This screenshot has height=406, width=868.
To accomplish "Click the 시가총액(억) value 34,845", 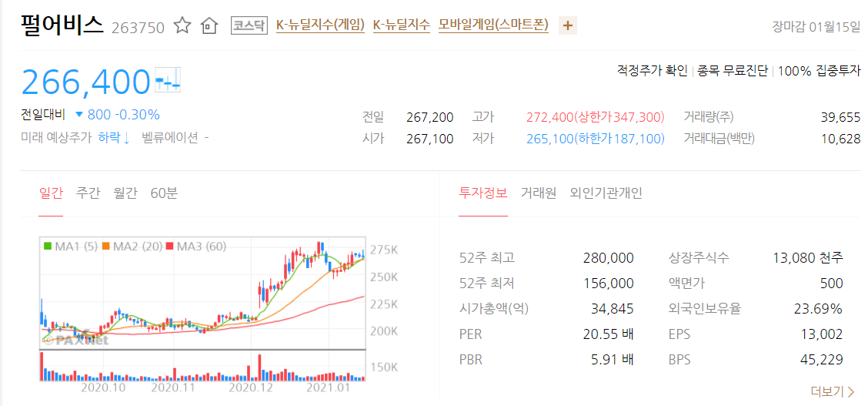I will [x=613, y=308].
